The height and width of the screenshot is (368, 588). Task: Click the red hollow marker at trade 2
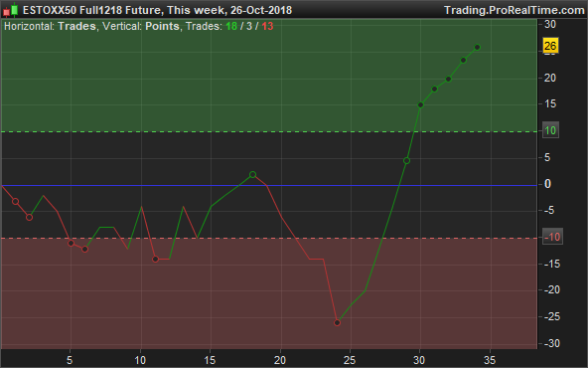[x=29, y=218]
